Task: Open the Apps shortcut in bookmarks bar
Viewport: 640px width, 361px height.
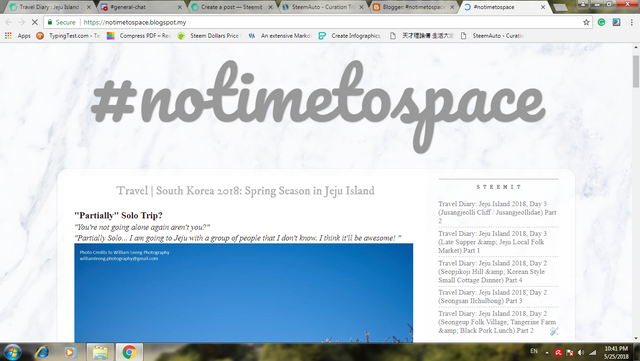Action: (x=18, y=36)
